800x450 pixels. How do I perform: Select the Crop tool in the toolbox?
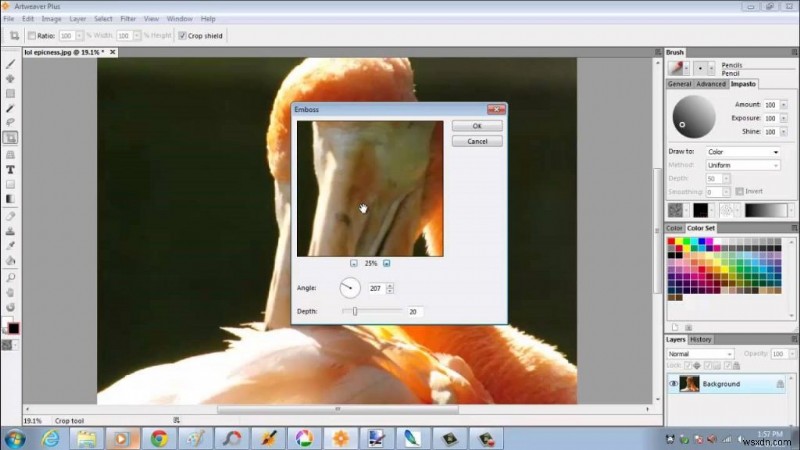tap(10, 138)
